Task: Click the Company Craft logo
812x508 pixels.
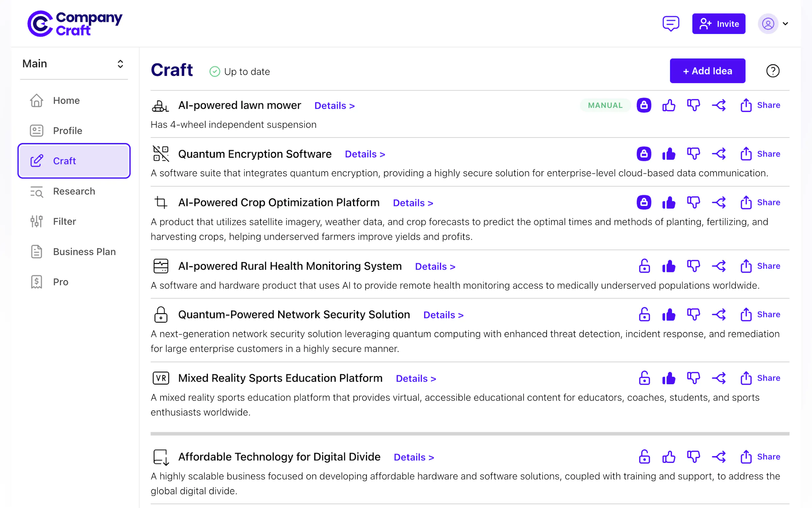Action: pyautogui.click(x=75, y=24)
